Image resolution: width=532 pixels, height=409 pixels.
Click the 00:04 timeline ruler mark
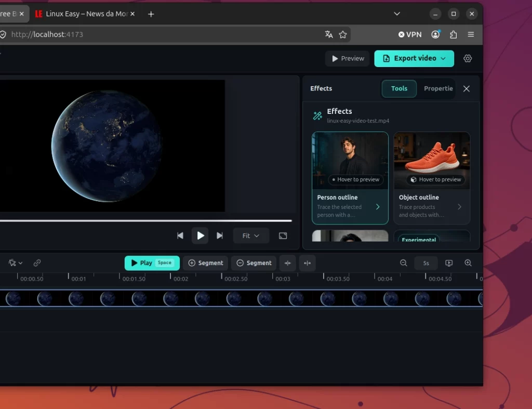385,279
